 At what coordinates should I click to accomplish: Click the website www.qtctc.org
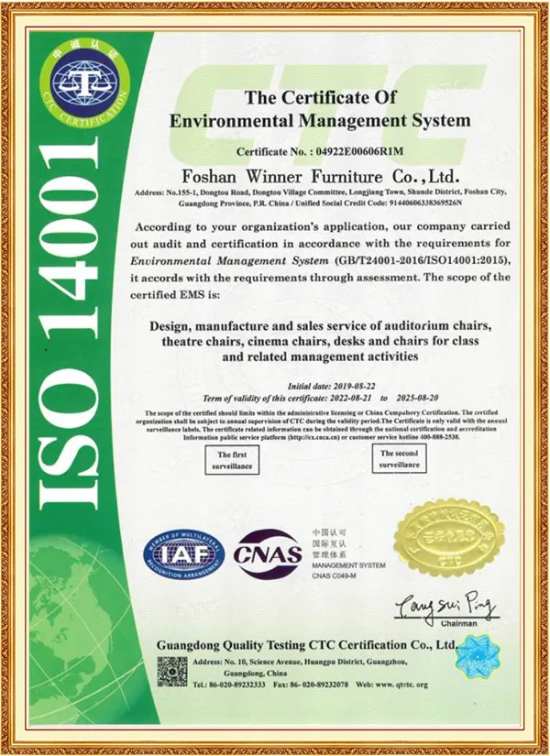click(x=401, y=685)
